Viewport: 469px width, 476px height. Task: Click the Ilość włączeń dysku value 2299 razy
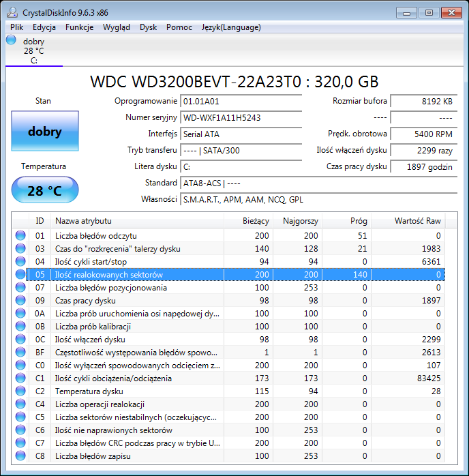pyautogui.click(x=424, y=151)
